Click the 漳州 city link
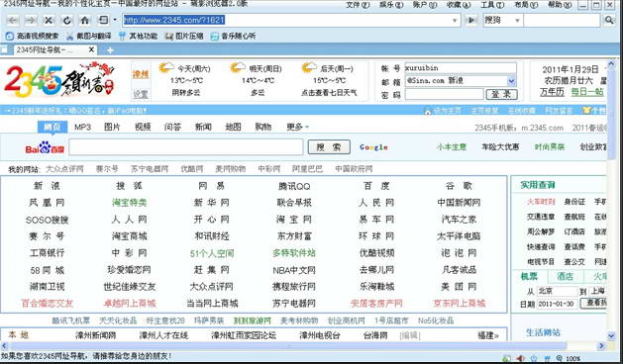 click(141, 74)
